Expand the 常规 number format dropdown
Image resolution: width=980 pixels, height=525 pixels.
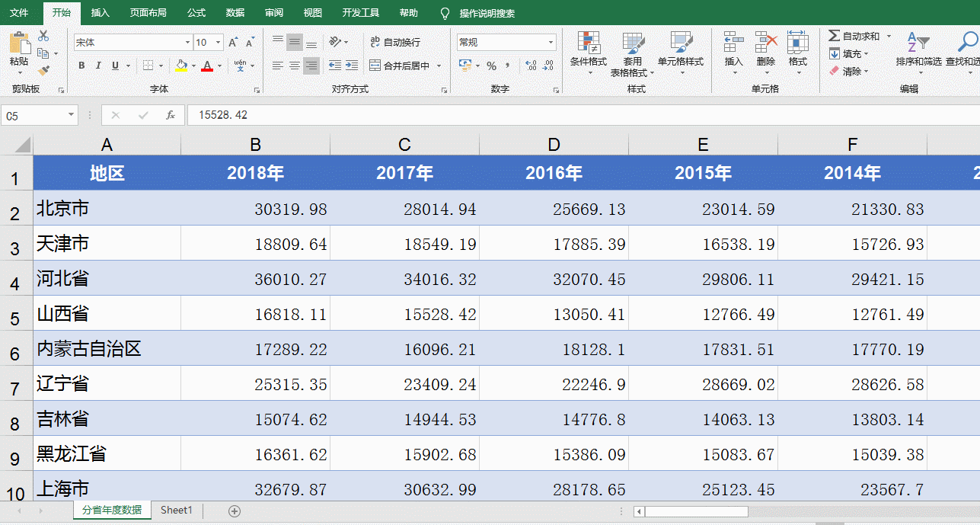coord(551,43)
